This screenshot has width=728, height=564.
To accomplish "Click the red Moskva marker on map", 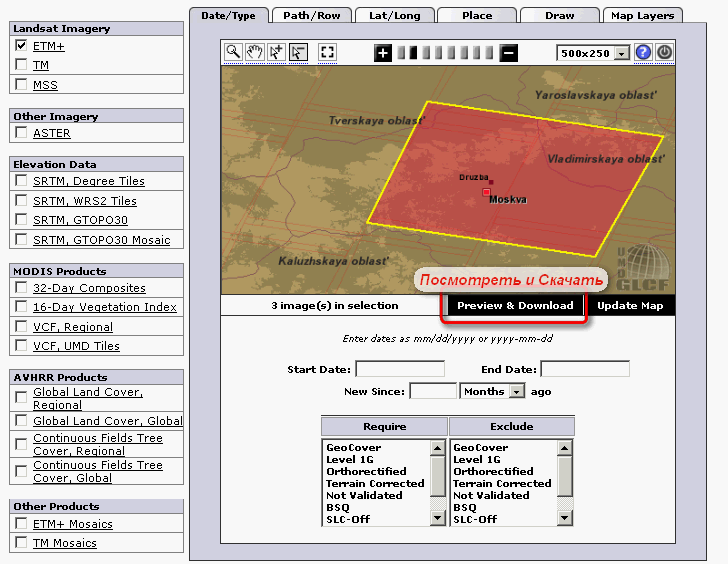I will pyautogui.click(x=486, y=192).
